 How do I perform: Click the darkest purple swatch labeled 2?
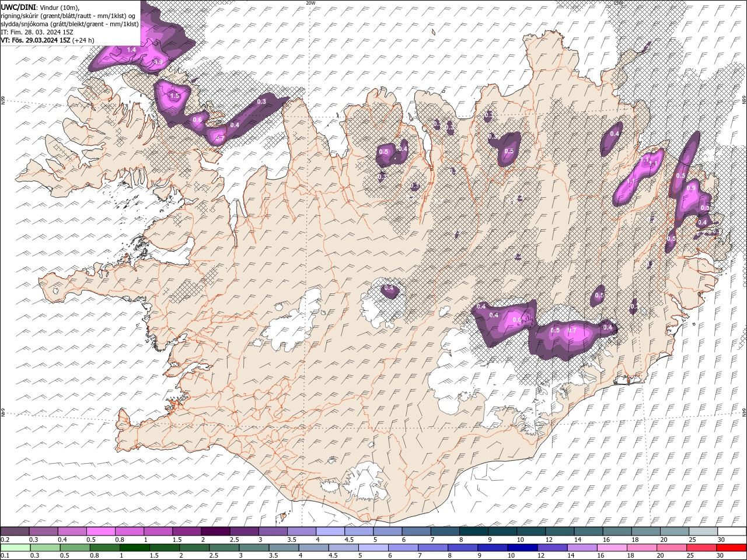coord(215,531)
